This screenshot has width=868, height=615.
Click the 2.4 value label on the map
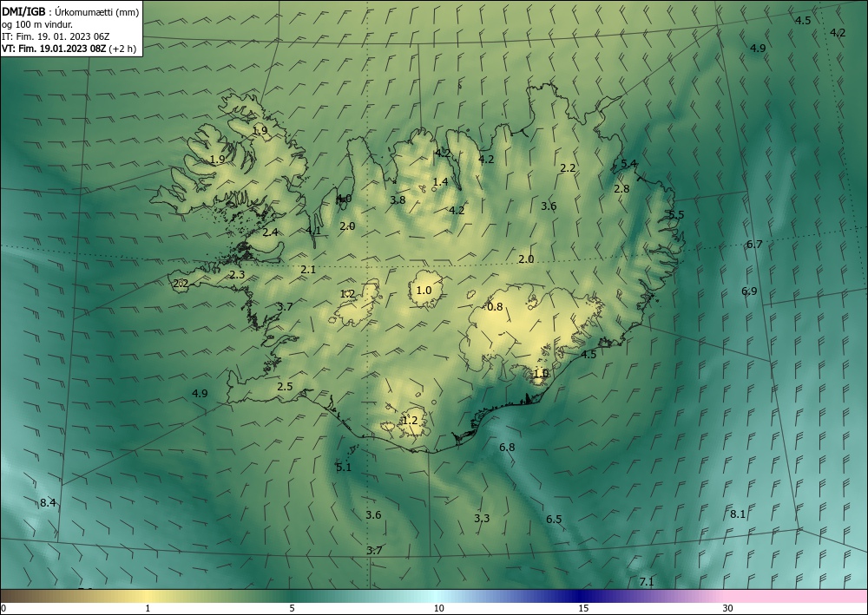tap(270, 232)
